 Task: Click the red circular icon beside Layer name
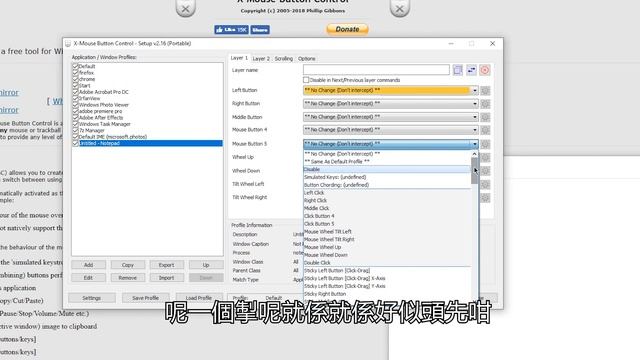485,70
